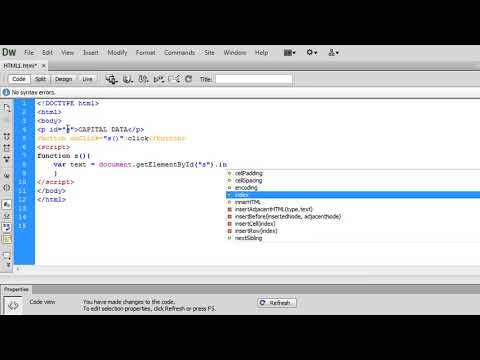Open the View menu

tap(67, 53)
